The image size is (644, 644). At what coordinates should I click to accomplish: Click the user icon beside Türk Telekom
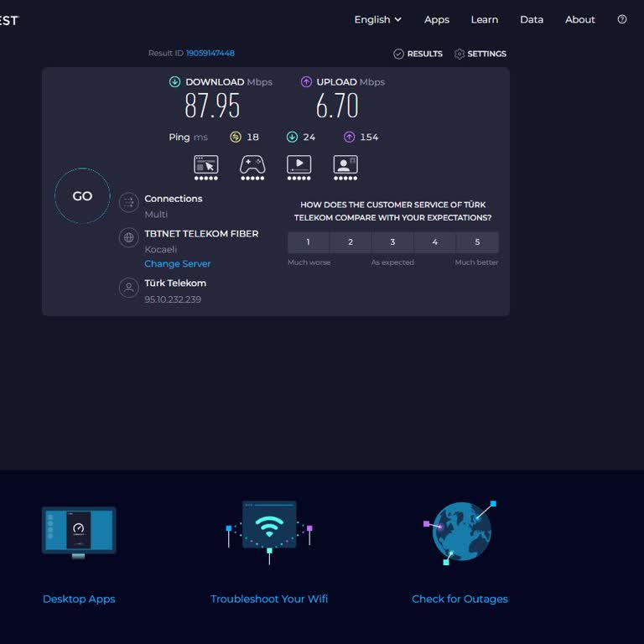pyautogui.click(x=128, y=288)
